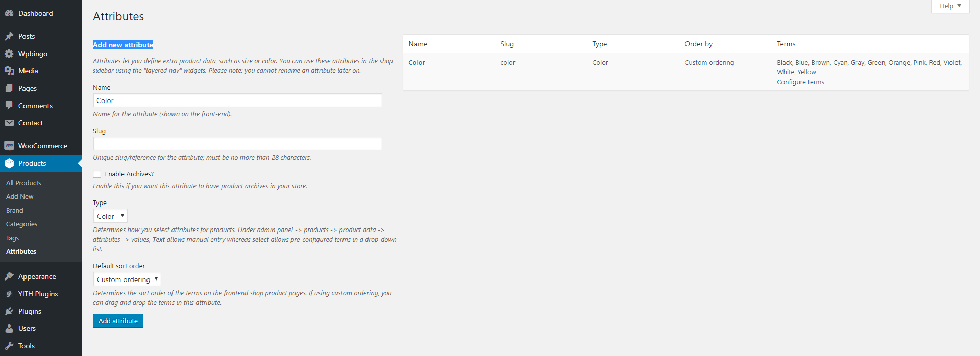Open the Type dropdown set to Color
The image size is (980, 356).
coord(110,216)
